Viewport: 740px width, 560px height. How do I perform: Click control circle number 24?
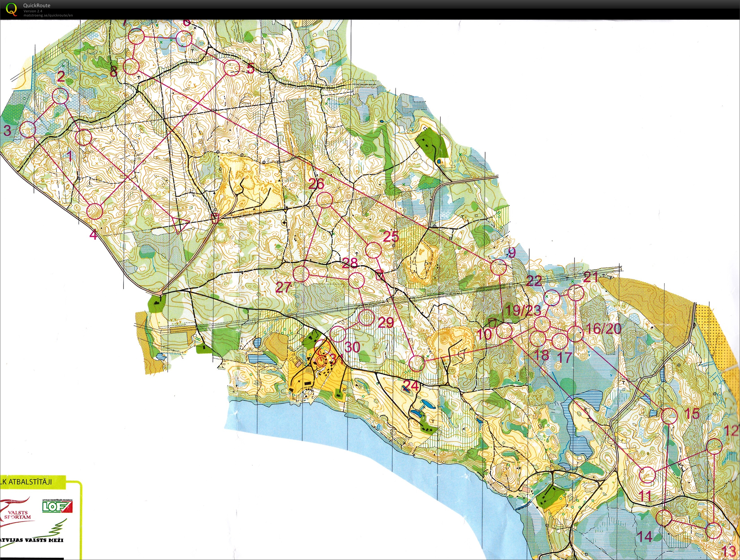click(417, 363)
